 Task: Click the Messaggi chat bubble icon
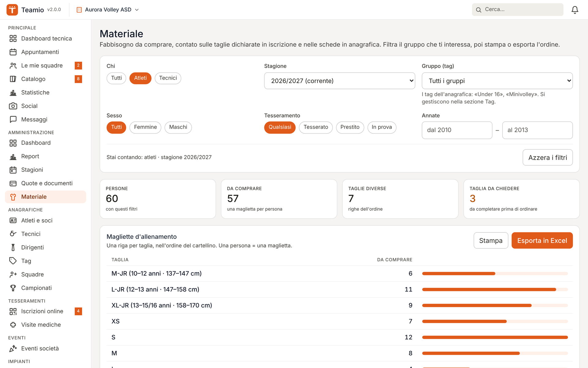pyautogui.click(x=13, y=119)
